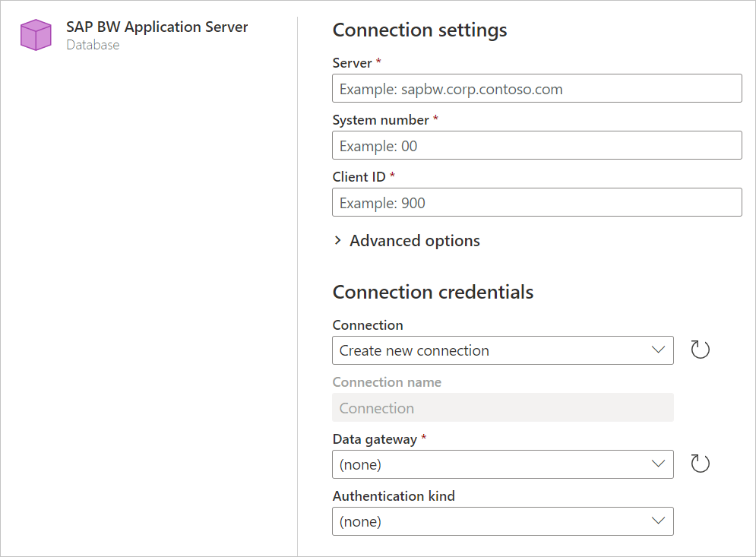
Task: Click the SAP BW Application Server title
Action: pos(157,27)
